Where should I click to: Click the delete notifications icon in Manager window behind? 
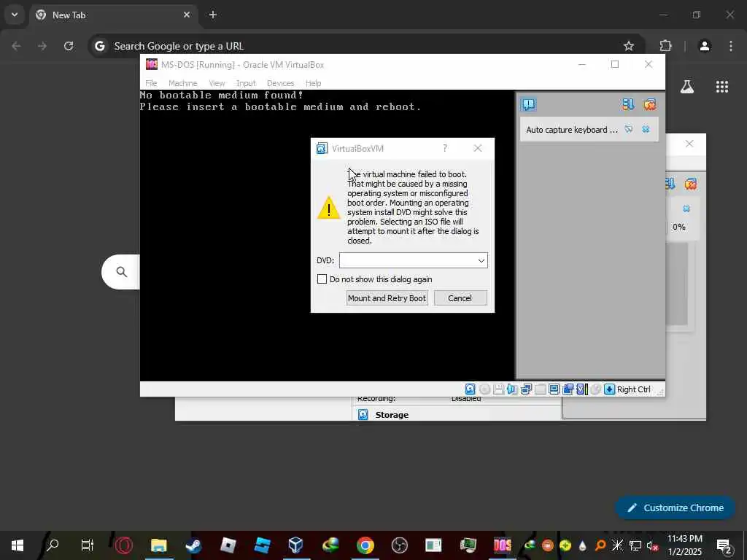coord(690,184)
